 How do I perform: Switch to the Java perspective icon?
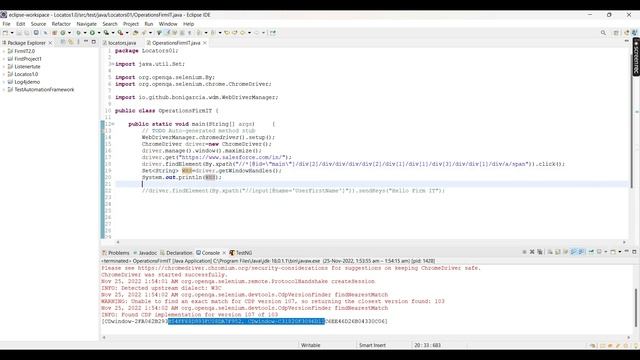634,33
